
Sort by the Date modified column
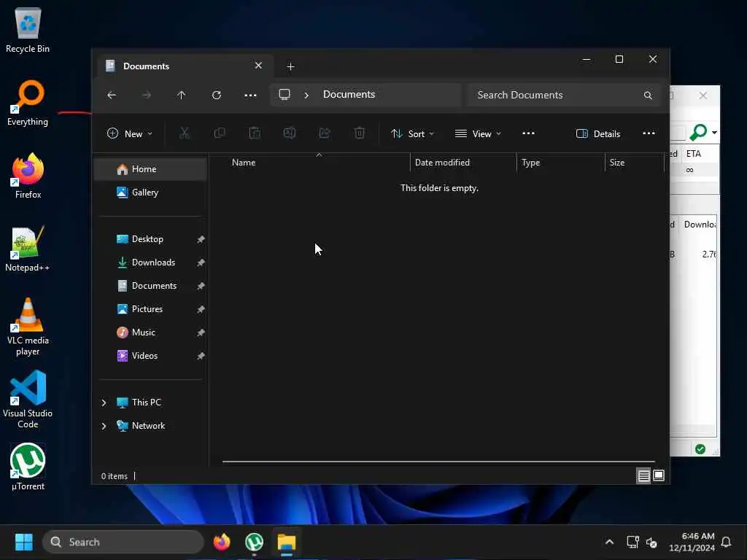[463, 163]
